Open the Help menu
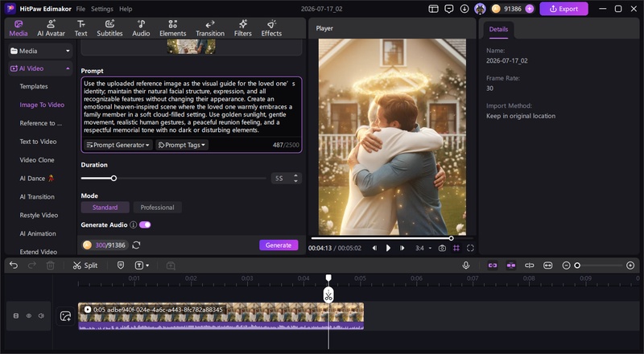The height and width of the screenshot is (354, 644). (x=126, y=9)
